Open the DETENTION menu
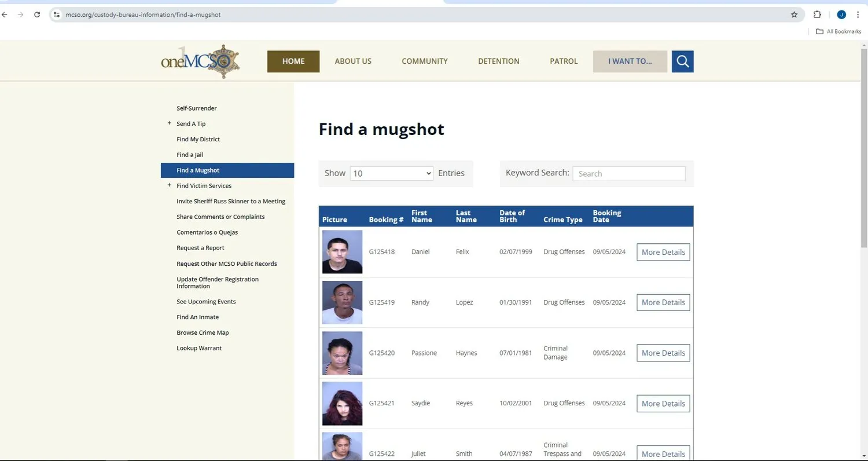The height and width of the screenshot is (461, 868). coord(499,61)
